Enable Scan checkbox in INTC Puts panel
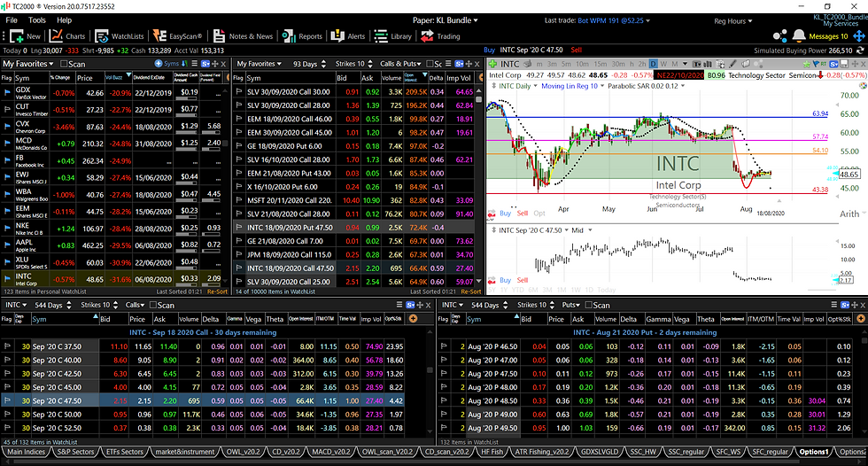Viewport: 868px width, 466px height. coord(589,305)
